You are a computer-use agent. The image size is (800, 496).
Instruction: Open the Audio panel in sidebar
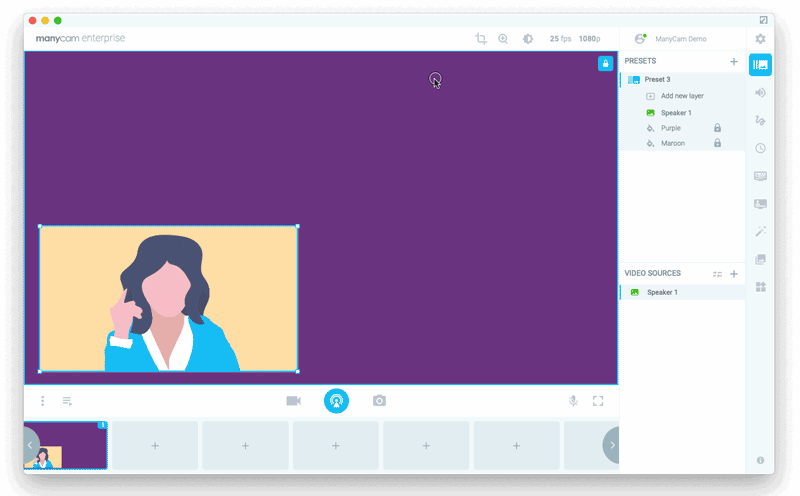[x=760, y=92]
